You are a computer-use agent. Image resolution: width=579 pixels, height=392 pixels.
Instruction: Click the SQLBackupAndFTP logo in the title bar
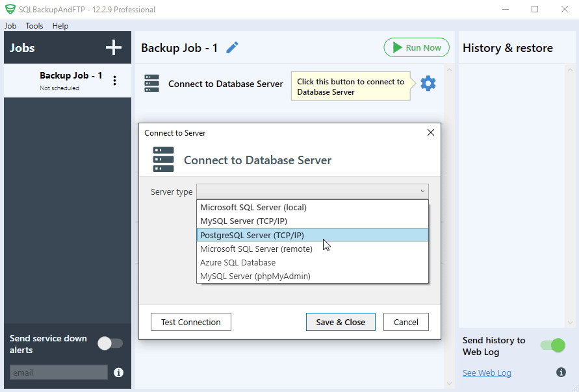pos(9,10)
